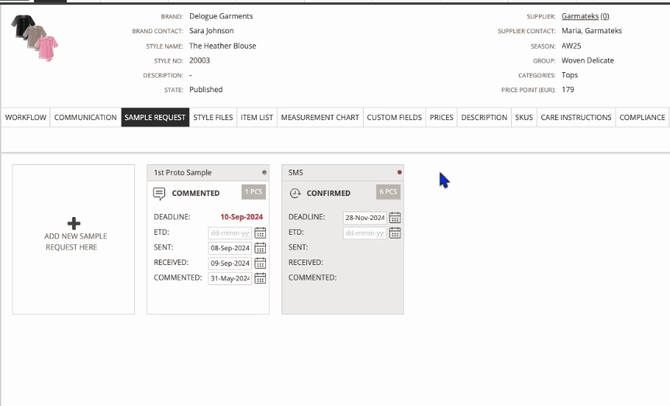Image resolution: width=670 pixels, height=406 pixels.
Task: Click the price point value 179
Action: (568, 89)
